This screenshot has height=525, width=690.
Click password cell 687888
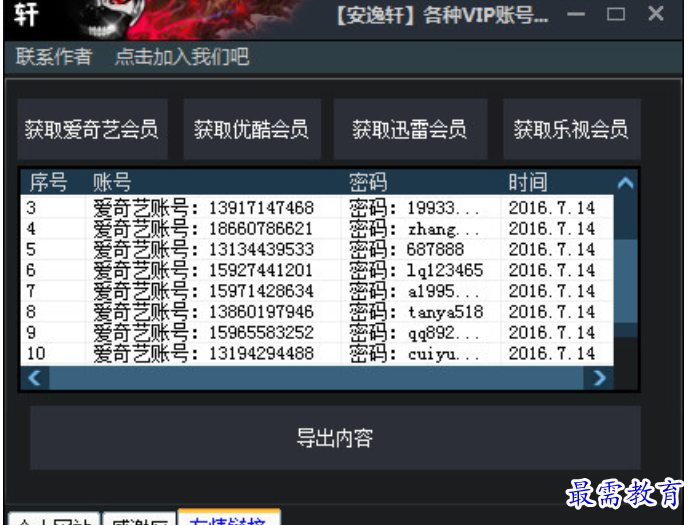407,249
